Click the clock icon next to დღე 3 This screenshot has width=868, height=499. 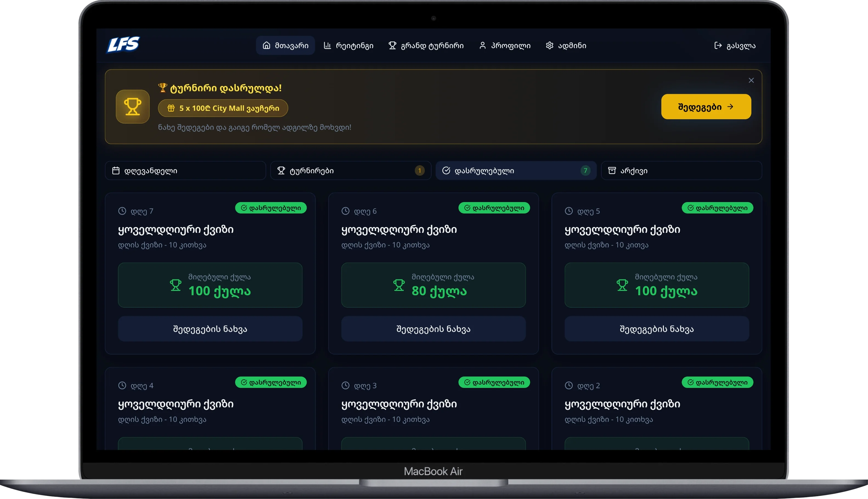[345, 386]
